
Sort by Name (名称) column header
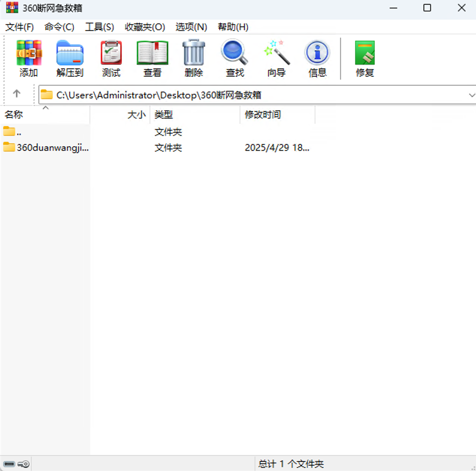tap(45, 115)
